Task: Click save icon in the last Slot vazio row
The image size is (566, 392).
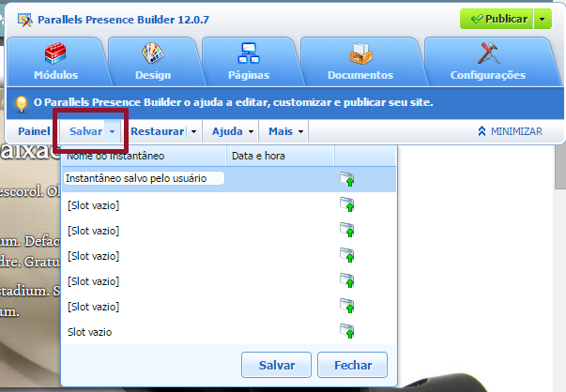Action: tap(347, 331)
